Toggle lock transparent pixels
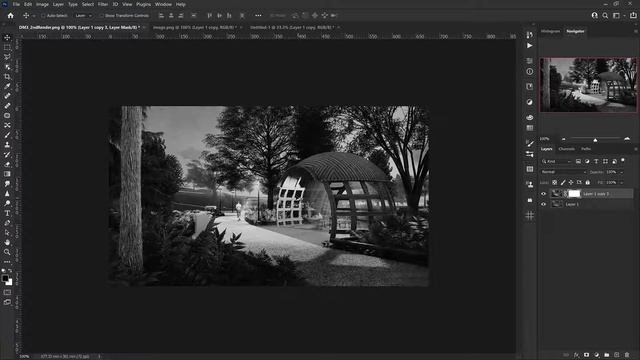Viewport: 640px width, 360px height. click(554, 182)
